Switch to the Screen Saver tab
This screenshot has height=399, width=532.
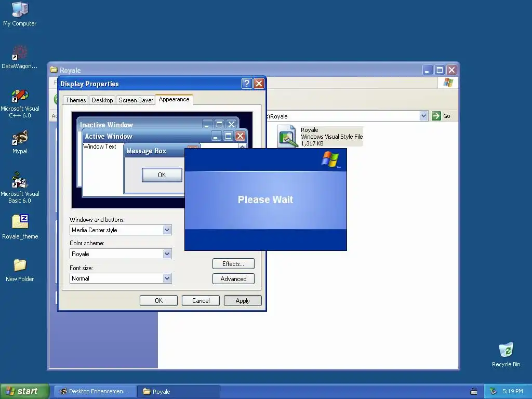pos(136,100)
